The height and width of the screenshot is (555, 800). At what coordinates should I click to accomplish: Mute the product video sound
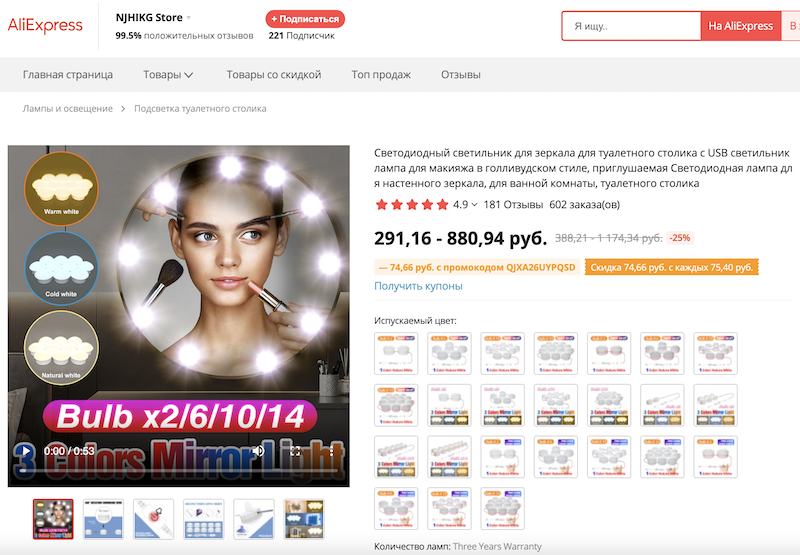[259, 452]
